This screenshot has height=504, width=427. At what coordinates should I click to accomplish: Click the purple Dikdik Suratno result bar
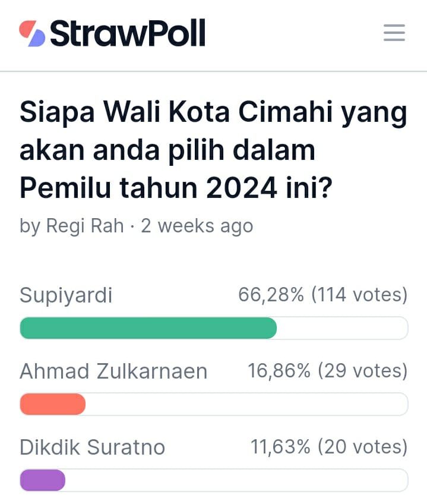click(42, 480)
